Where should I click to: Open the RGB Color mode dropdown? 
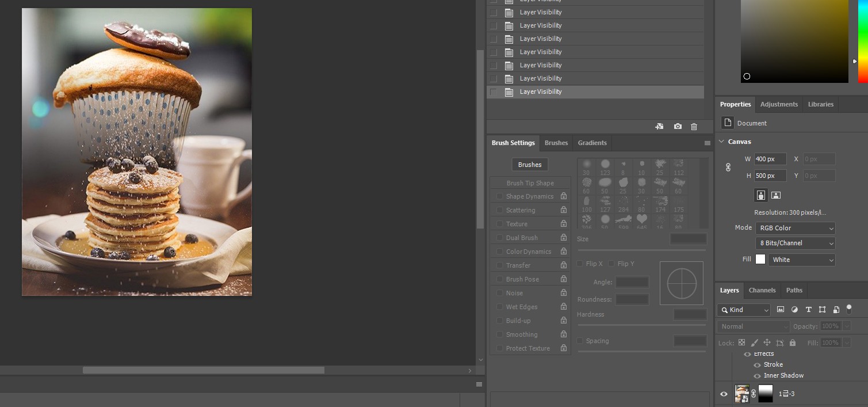(795, 228)
